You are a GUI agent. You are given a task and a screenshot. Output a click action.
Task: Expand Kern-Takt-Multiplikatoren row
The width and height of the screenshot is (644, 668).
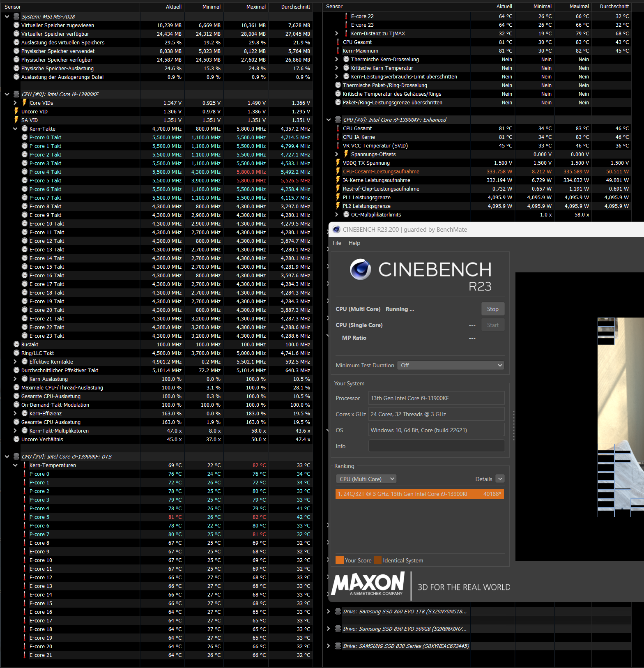click(x=15, y=431)
